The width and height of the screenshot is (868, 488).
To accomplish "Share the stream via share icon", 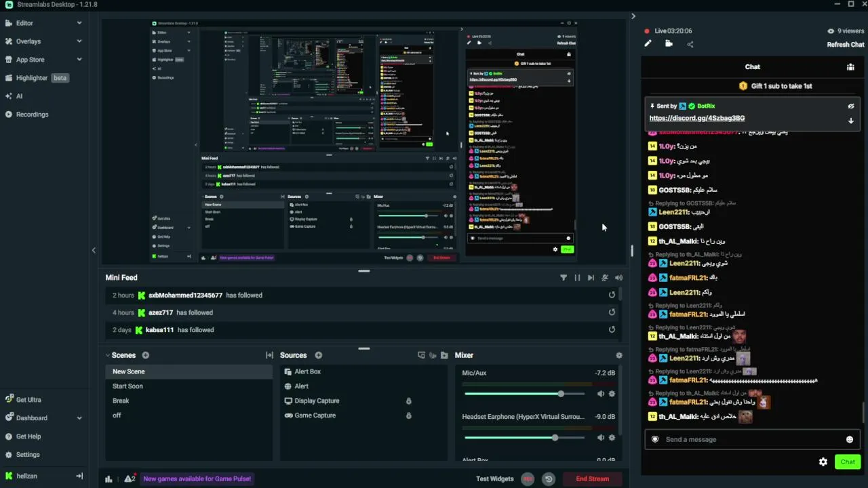I will click(690, 45).
